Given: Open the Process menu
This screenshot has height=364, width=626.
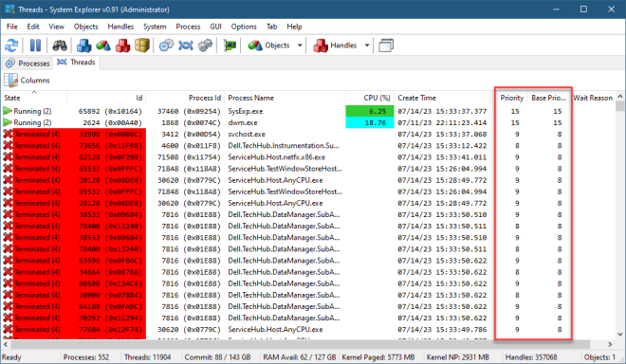Looking at the screenshot, I should 188,27.
